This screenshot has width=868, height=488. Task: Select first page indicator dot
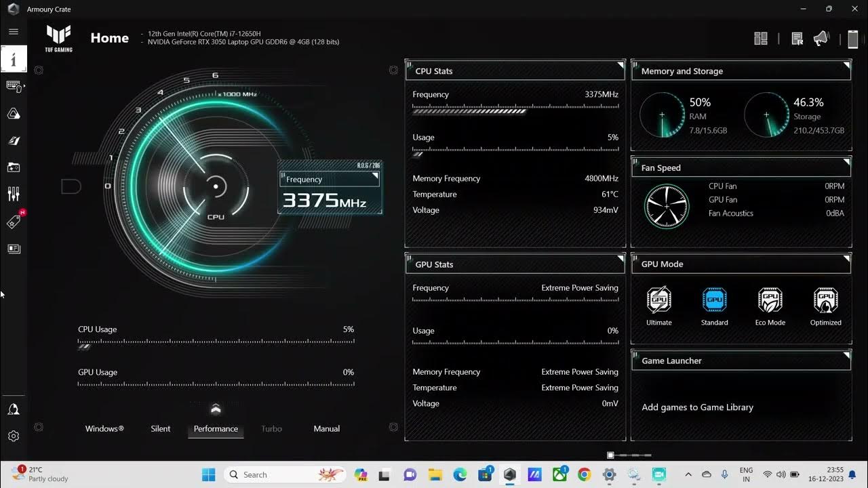pyautogui.click(x=611, y=455)
